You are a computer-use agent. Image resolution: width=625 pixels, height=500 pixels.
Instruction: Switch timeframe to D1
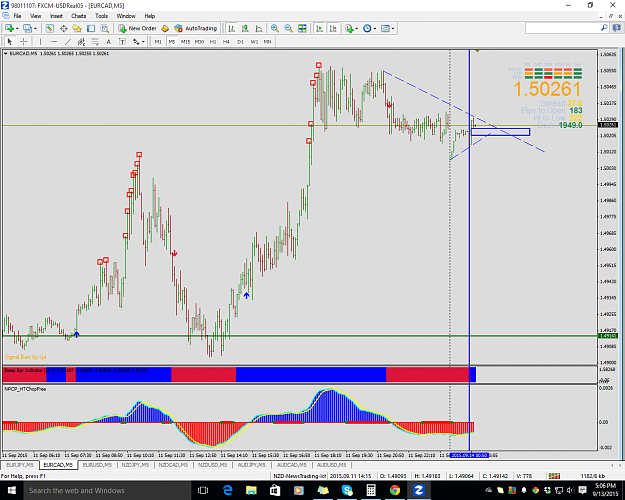(240, 41)
